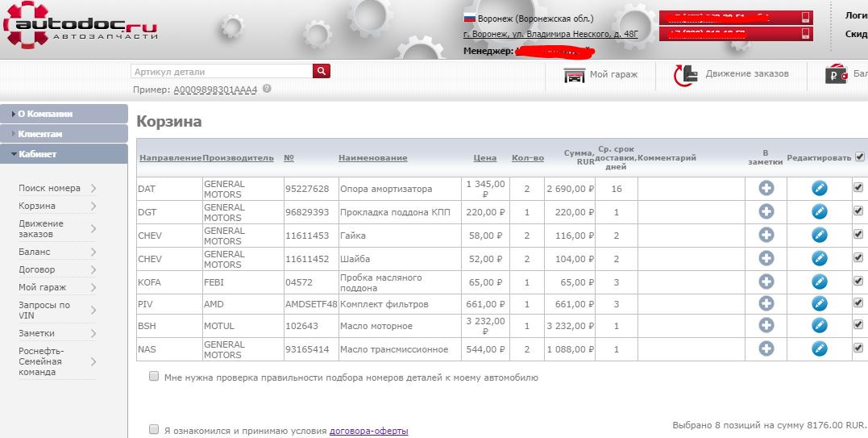Edit the Гайка row
The image size is (868, 438).
tap(820, 235)
